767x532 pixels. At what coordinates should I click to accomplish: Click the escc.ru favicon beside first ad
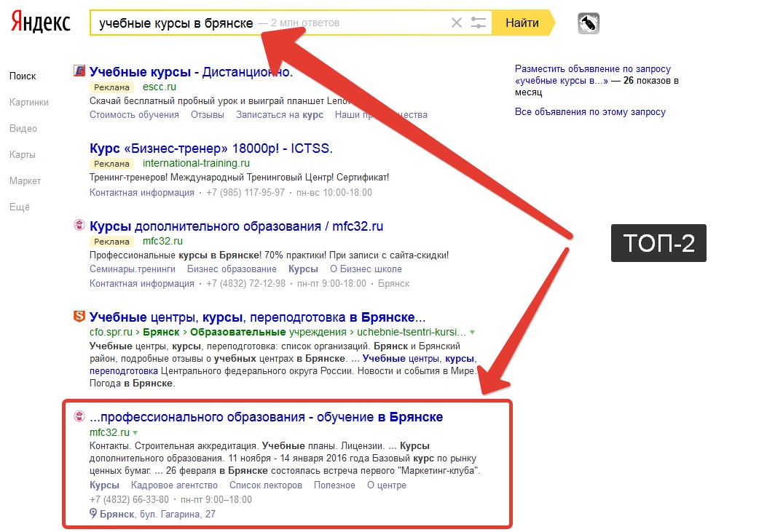tap(79, 71)
